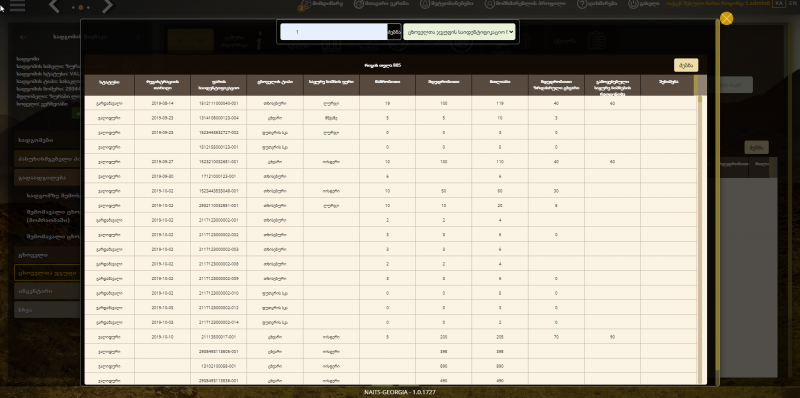Image resolution: width=800 pixels, height=398 pixels.
Task: Select the row with ID 1523443633648-001
Action: coord(390,191)
